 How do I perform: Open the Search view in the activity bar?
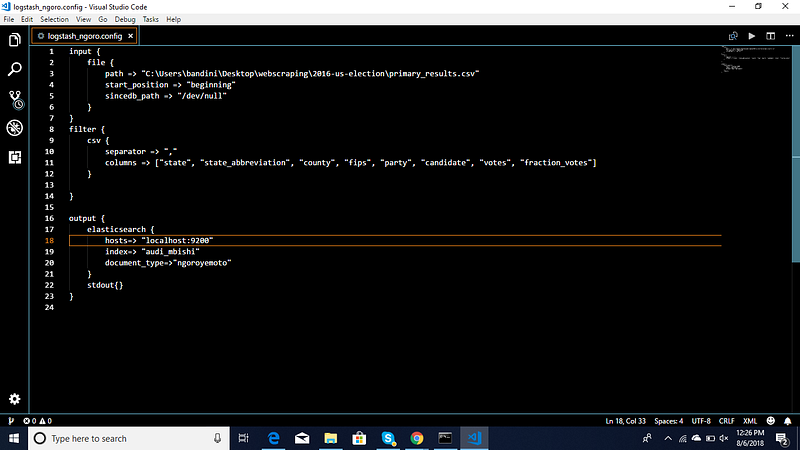click(15, 69)
